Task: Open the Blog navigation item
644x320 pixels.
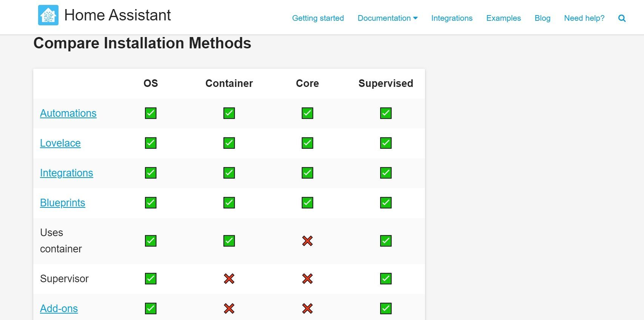Action: point(542,18)
